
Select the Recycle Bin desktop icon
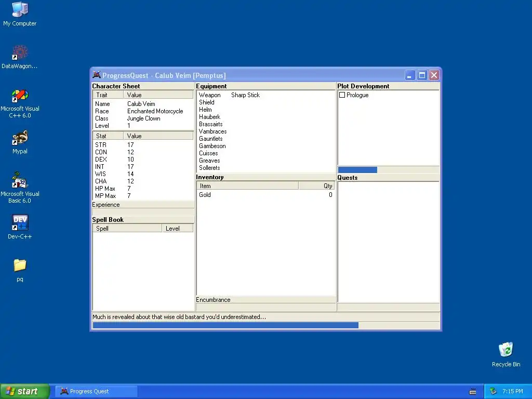point(506,354)
